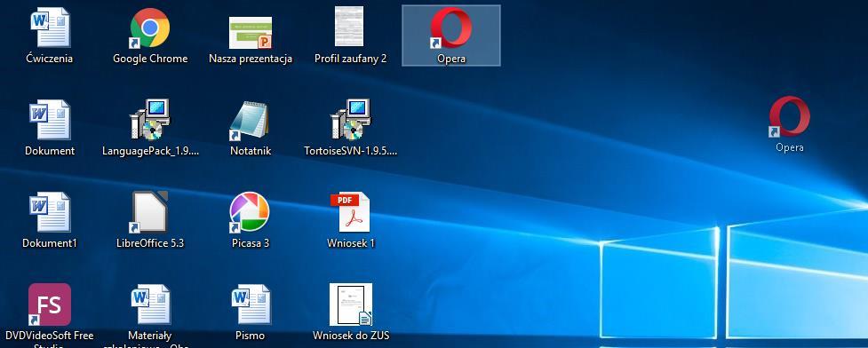Click the faded Opera shortcut copy on the right
This screenshot has height=348, width=868.
790,116
